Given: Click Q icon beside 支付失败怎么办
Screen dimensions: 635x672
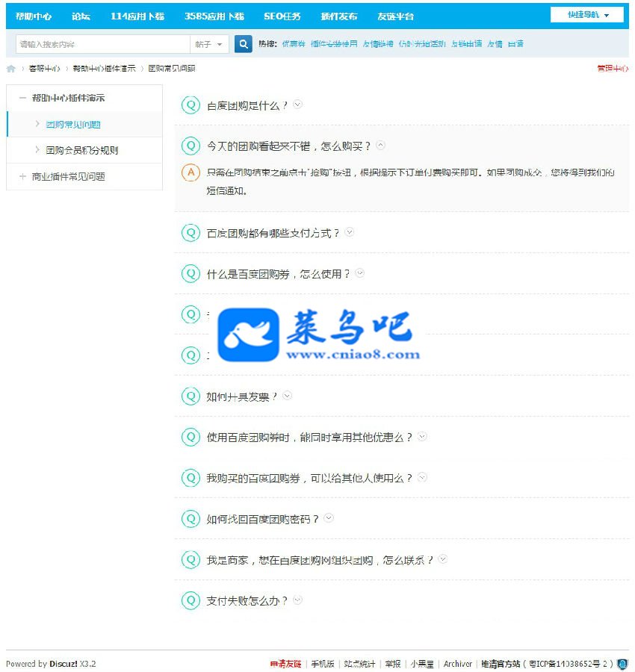Looking at the screenshot, I should (x=190, y=600).
